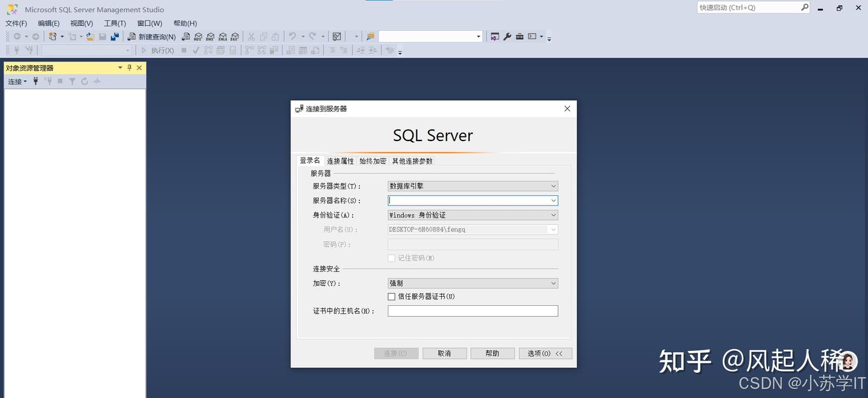Pin the Object Explorer panel
Viewport: 868px width, 398px height.
pos(129,67)
